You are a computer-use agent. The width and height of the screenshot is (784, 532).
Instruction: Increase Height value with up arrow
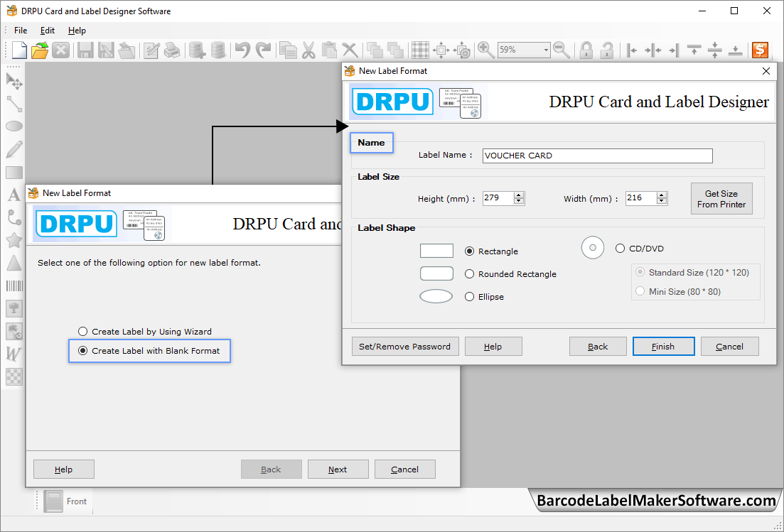pyautogui.click(x=519, y=195)
